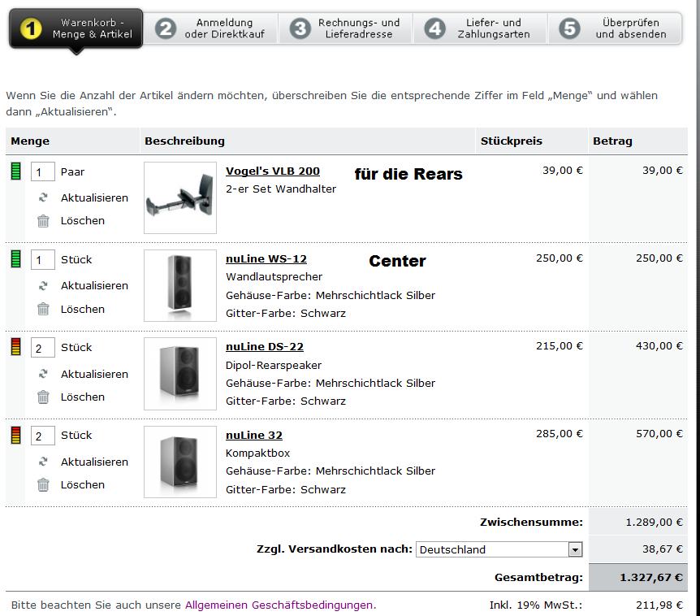Click the Vogel's wall mount thumbnail image

click(179, 197)
